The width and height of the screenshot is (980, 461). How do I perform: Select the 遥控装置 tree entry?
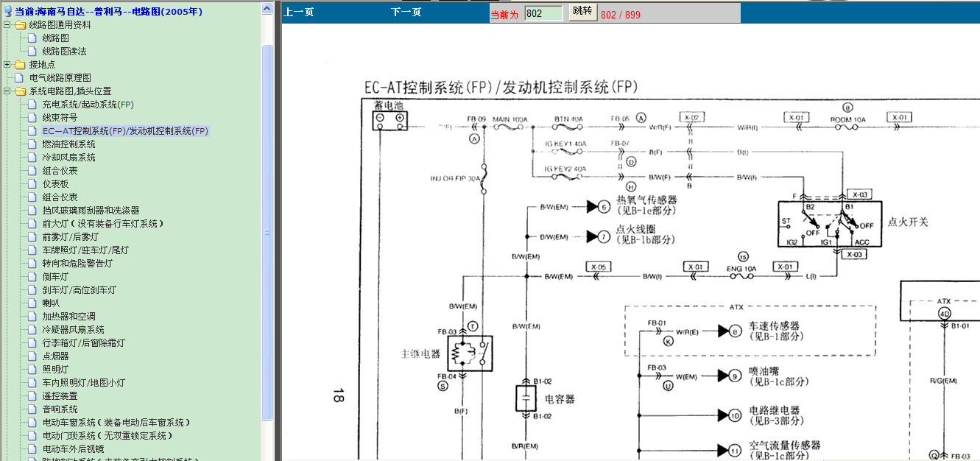tap(60, 396)
